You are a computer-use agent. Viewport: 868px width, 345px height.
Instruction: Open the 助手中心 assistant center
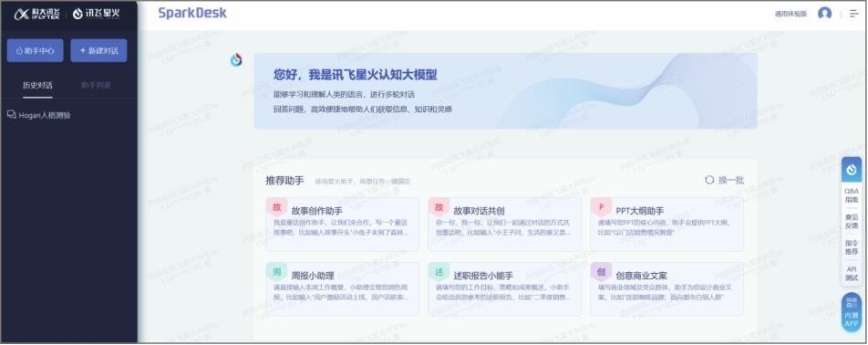tap(36, 50)
